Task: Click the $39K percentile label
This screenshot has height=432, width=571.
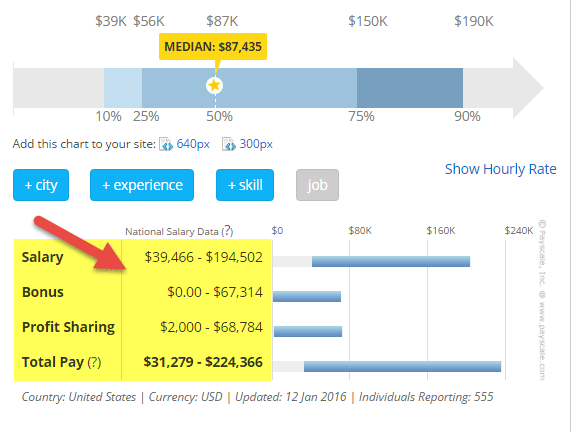Action: pyautogui.click(x=111, y=21)
